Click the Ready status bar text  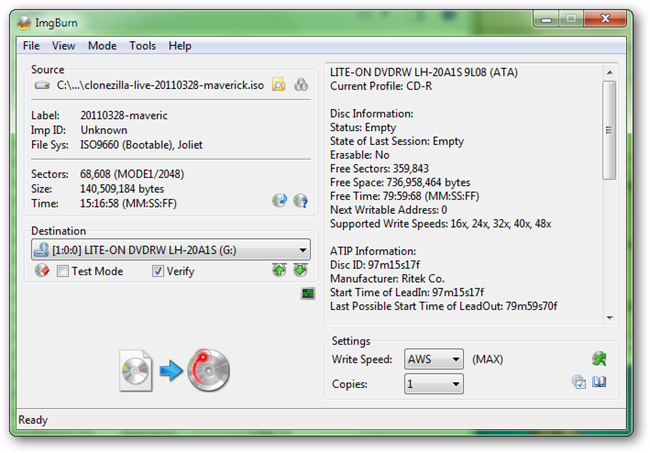click(33, 420)
